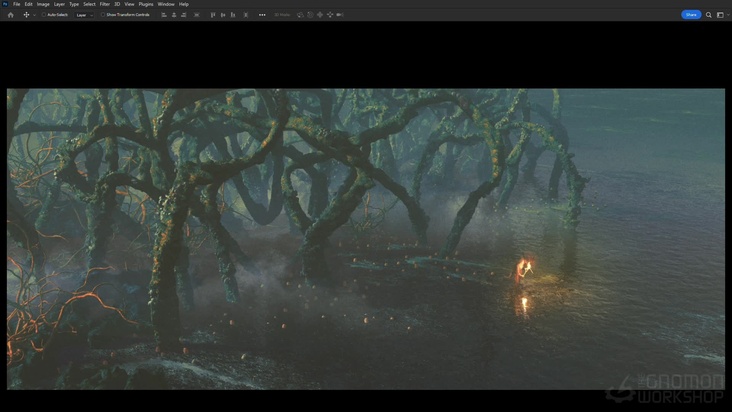Click Align right edges icon
Image resolution: width=732 pixels, height=412 pixels.
(183, 15)
